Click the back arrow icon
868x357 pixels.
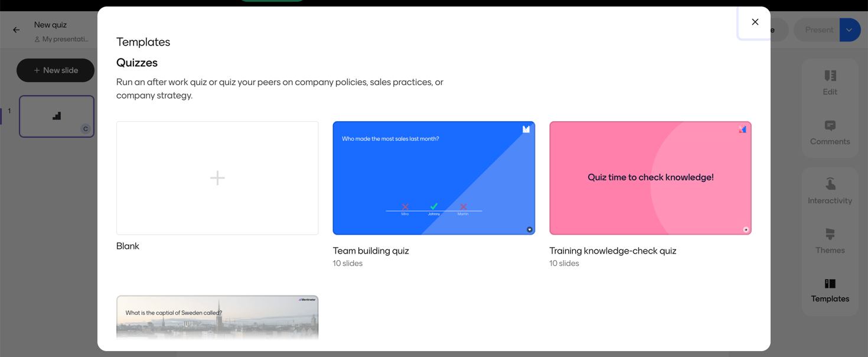pos(17,30)
